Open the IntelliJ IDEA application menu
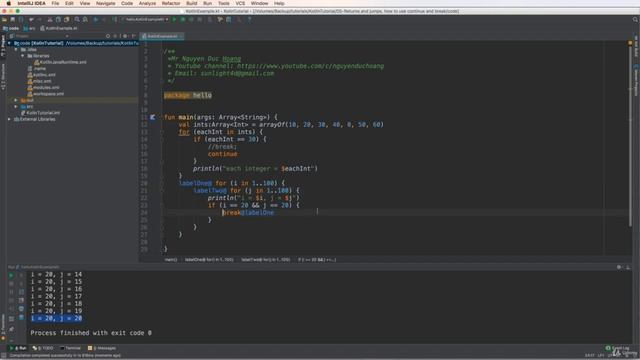This screenshot has width=640, height=360. pos(31,3)
